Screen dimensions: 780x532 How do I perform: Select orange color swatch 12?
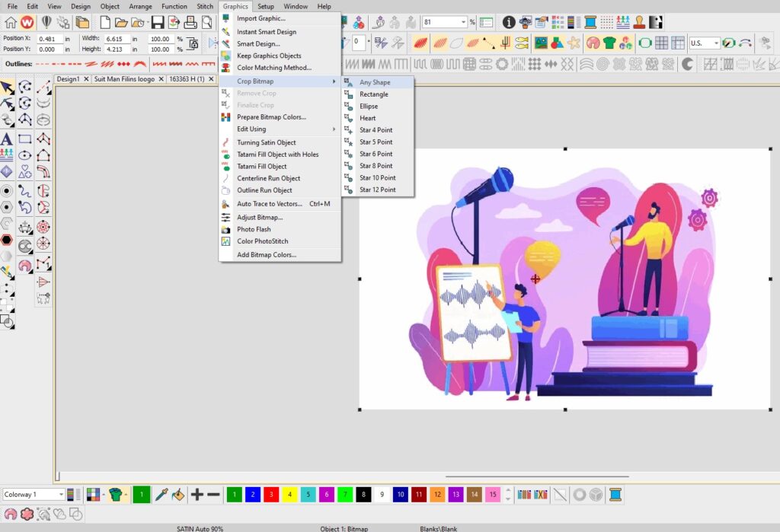(437, 494)
